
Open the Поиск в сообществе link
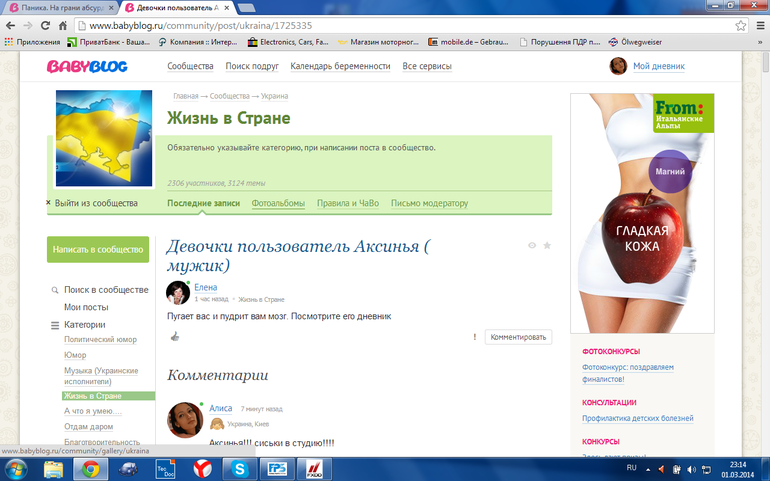(x=106, y=290)
